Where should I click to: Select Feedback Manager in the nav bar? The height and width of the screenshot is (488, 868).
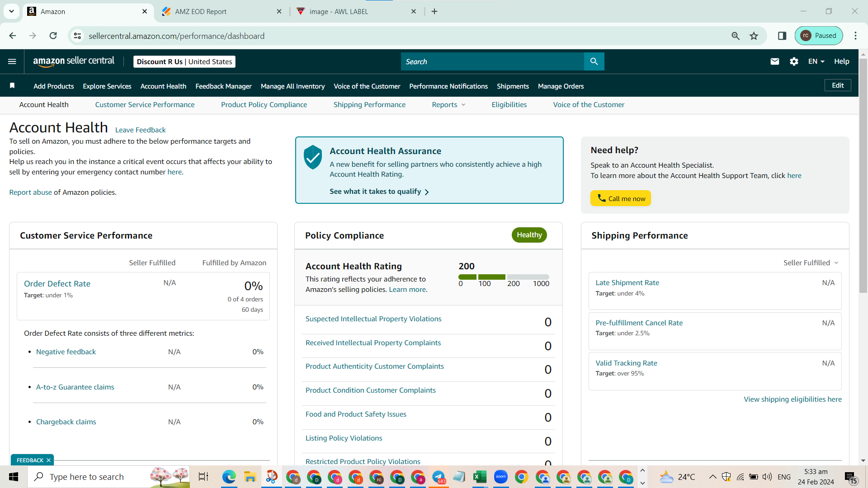[x=223, y=86]
